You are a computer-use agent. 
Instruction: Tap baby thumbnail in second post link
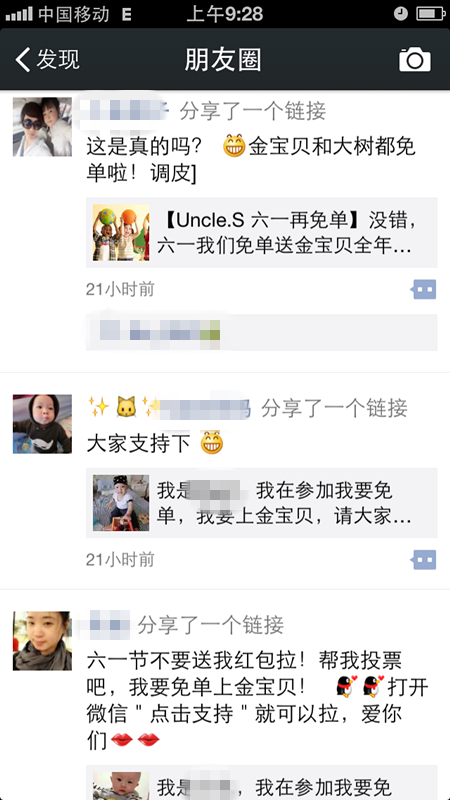(x=121, y=503)
